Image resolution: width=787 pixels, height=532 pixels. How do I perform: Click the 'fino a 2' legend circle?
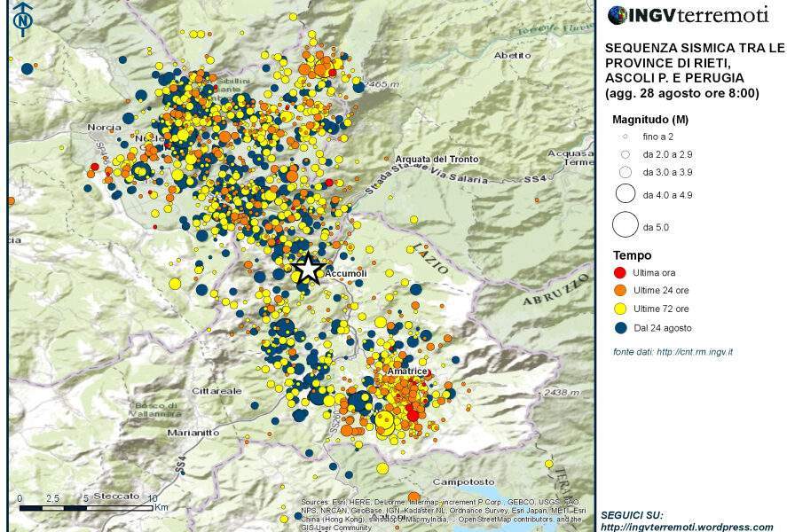(x=625, y=137)
